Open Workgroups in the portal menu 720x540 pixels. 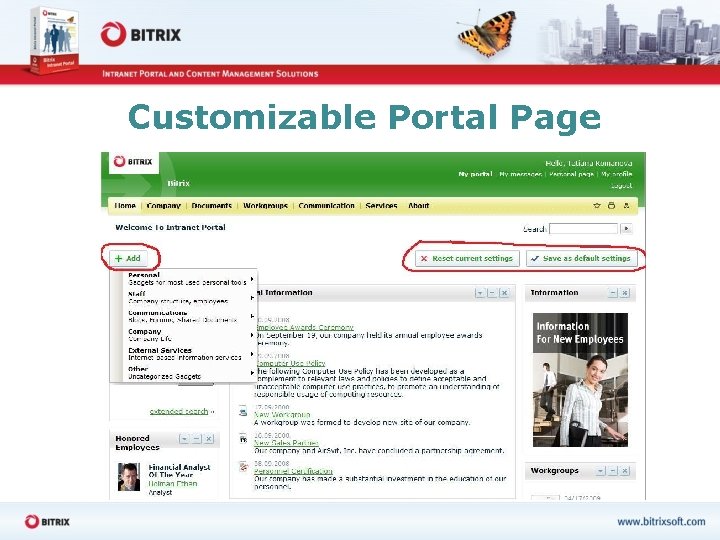[265, 206]
